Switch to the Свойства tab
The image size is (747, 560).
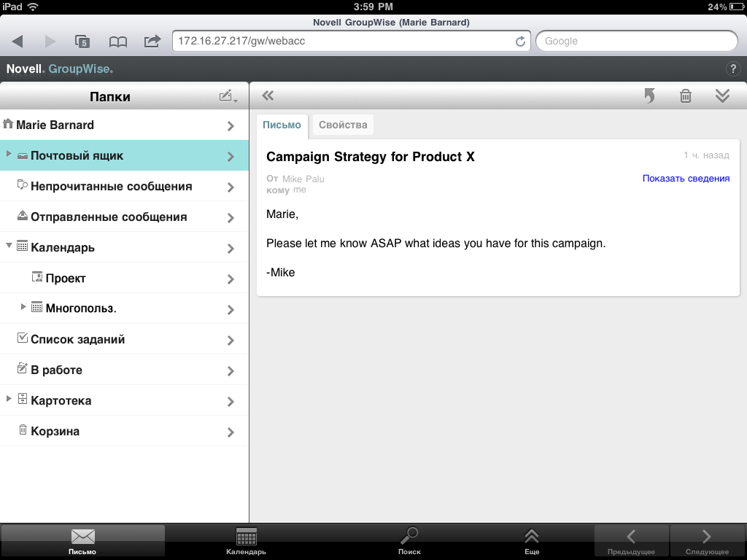(343, 125)
